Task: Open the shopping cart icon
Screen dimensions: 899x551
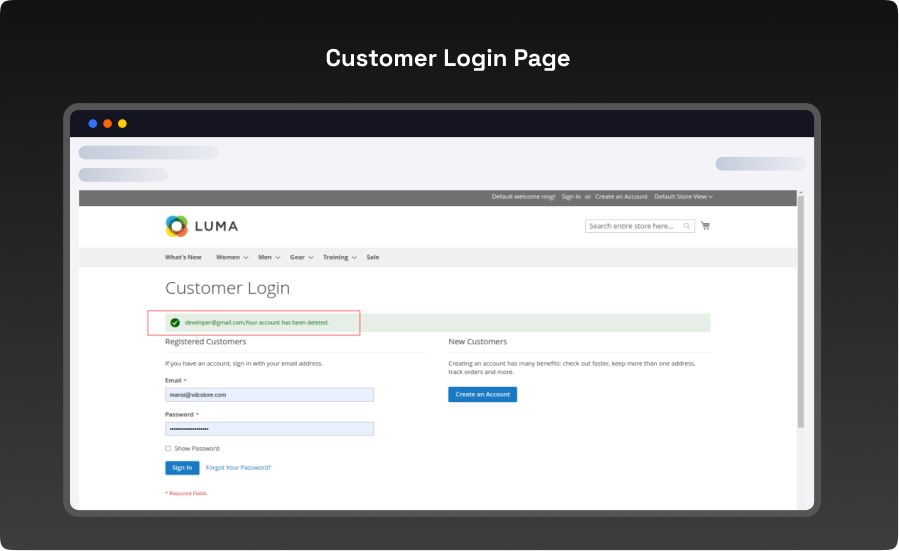Action: (705, 226)
